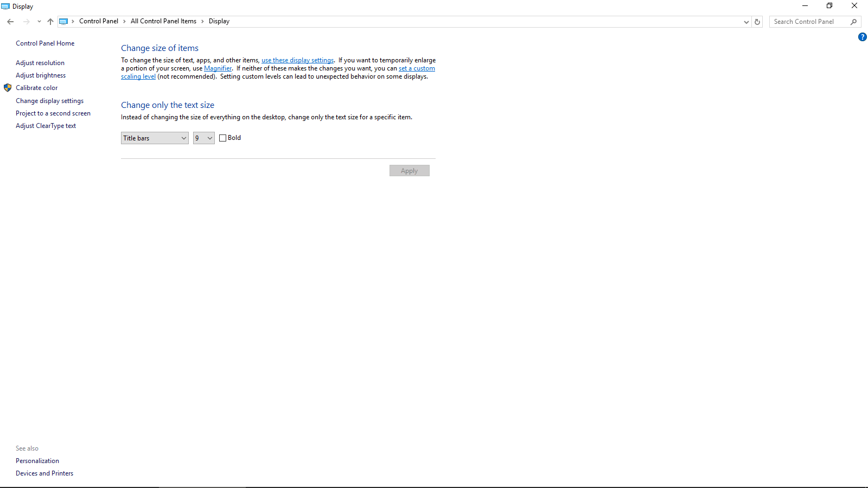This screenshot has width=868, height=488.
Task: Select Control Panel in the breadcrumb
Action: (98, 21)
